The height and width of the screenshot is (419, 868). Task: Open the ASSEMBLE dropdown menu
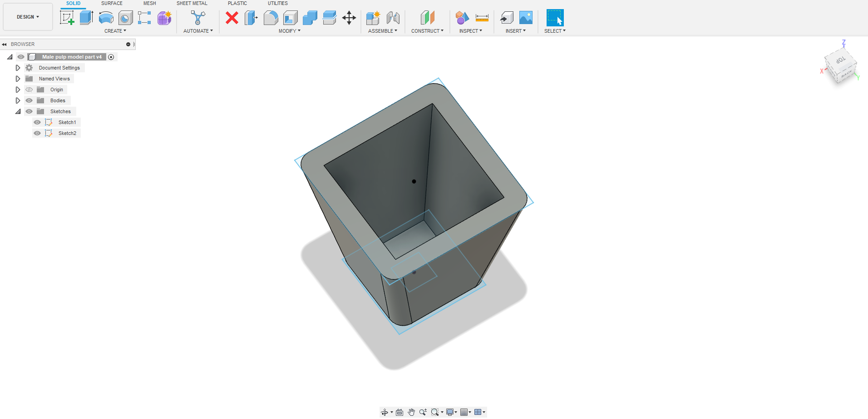click(x=383, y=31)
